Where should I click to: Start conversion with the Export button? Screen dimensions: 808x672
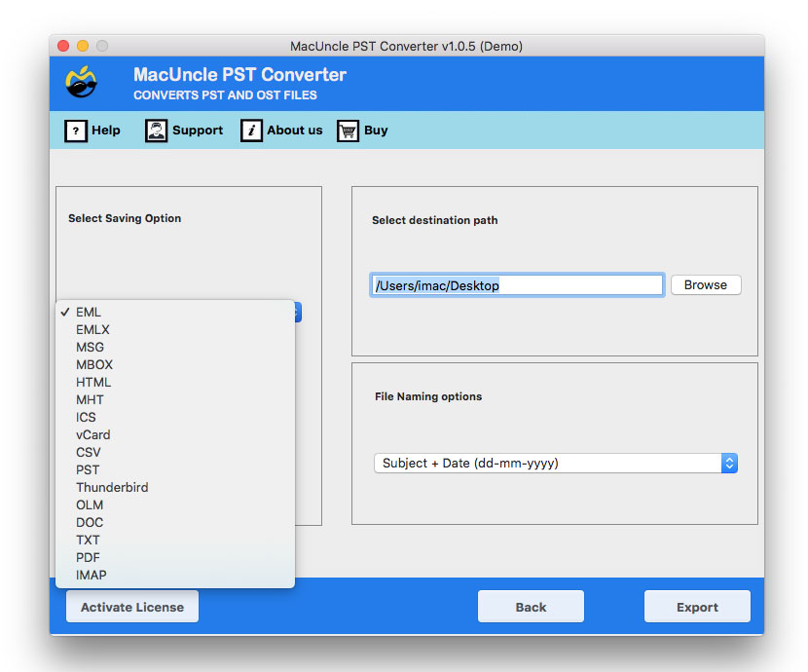[x=697, y=607]
